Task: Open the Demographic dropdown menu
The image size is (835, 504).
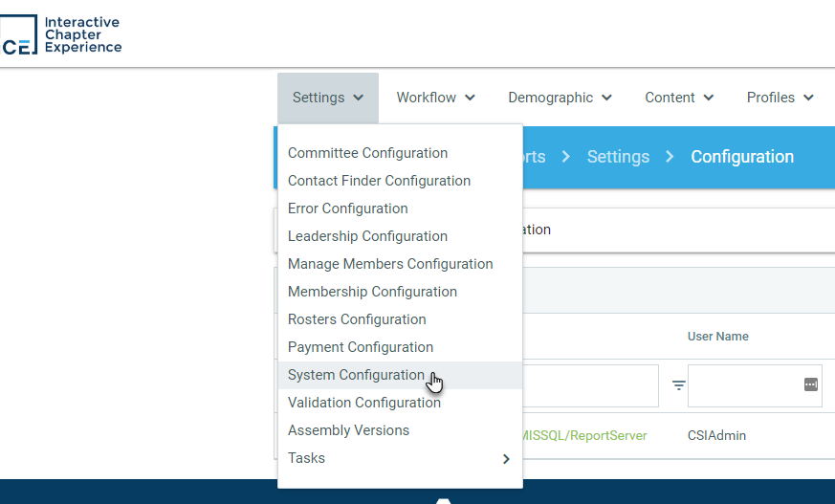Action: [x=560, y=98]
